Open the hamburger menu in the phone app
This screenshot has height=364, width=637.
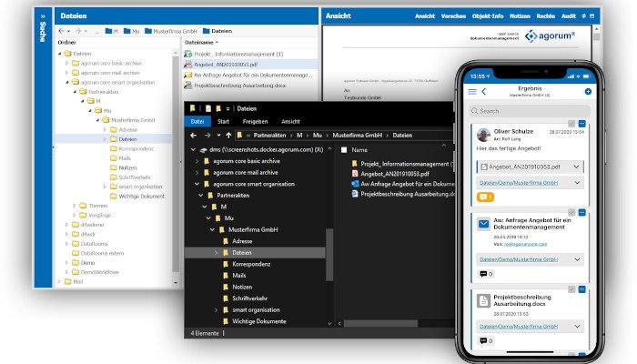472,92
